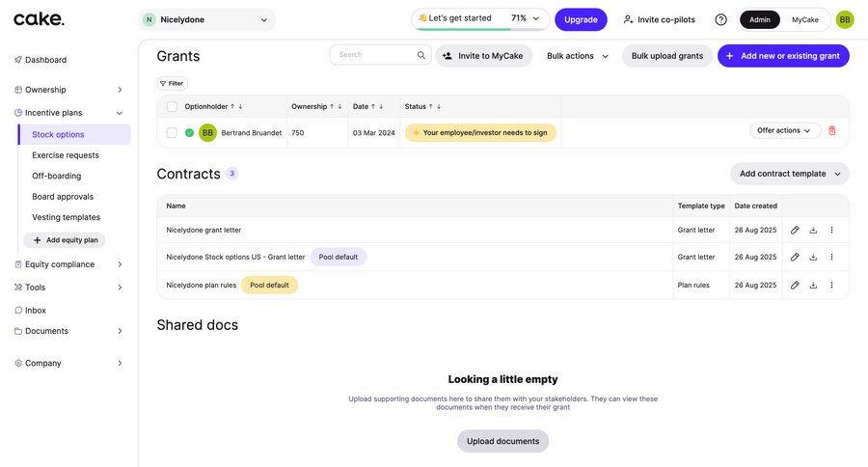Screen dimensions: 868x467
Task: Open more options for Nicelydone plan rules
Action: (x=831, y=286)
